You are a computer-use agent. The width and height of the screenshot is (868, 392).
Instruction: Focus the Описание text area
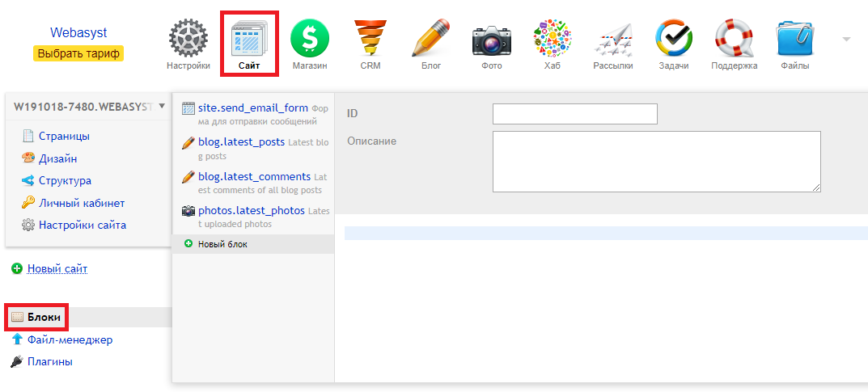tap(657, 162)
